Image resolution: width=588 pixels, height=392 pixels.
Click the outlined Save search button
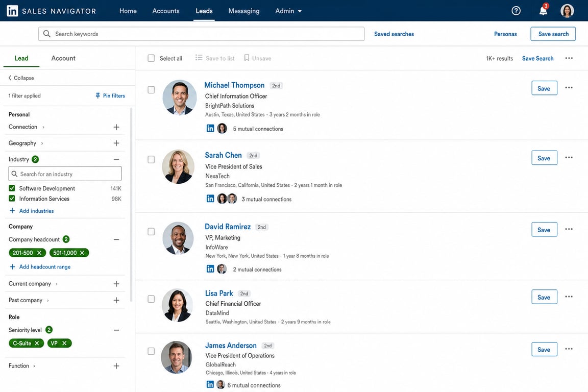click(x=553, y=34)
